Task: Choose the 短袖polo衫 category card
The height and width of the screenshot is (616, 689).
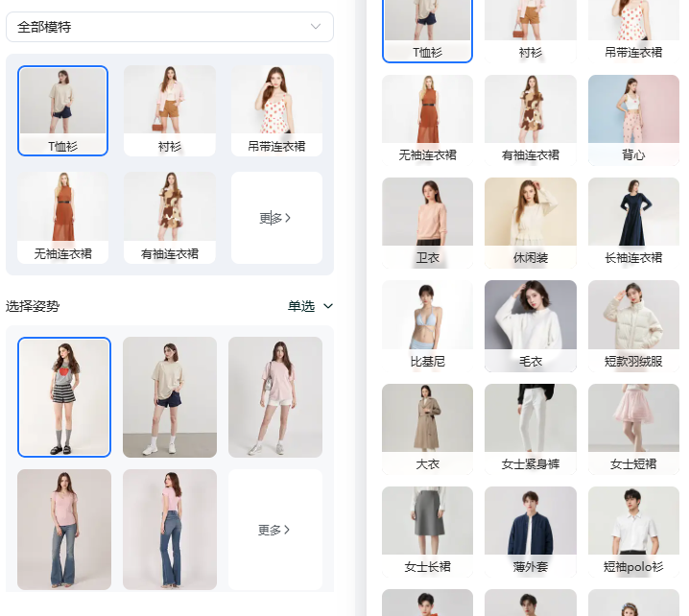Action: (633, 532)
